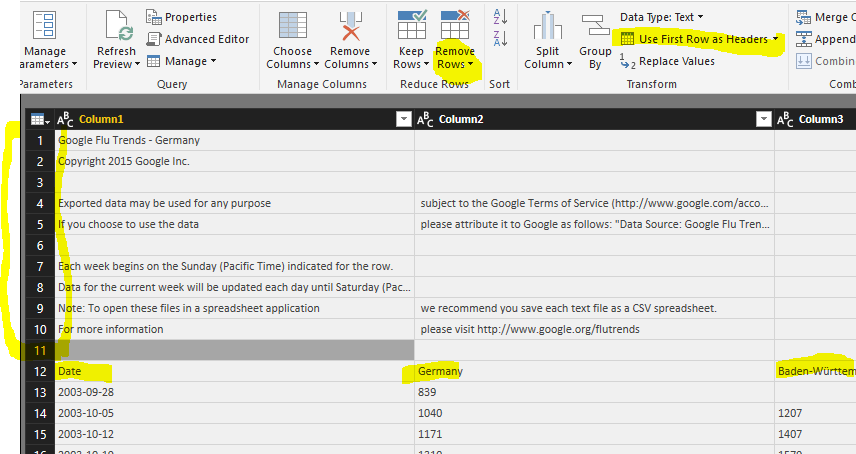Expand Use First Row as Headers arrow
856x454 pixels.
pyautogui.click(x=775, y=39)
